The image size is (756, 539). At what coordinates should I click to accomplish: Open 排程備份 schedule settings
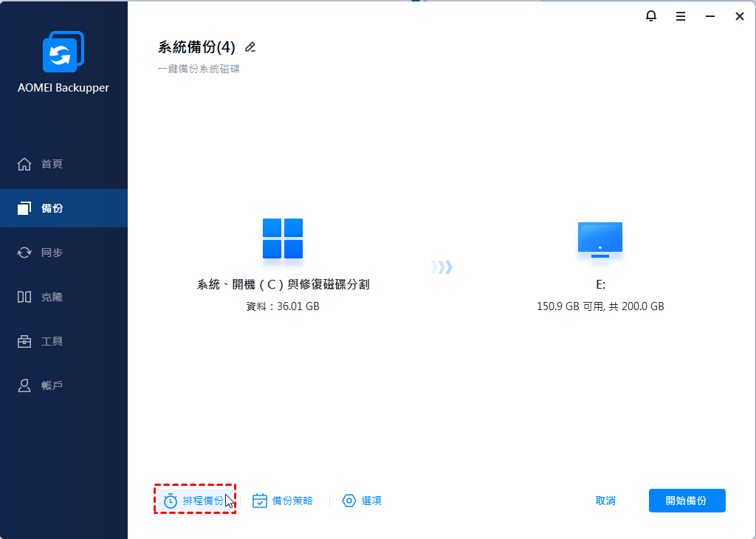(195, 501)
